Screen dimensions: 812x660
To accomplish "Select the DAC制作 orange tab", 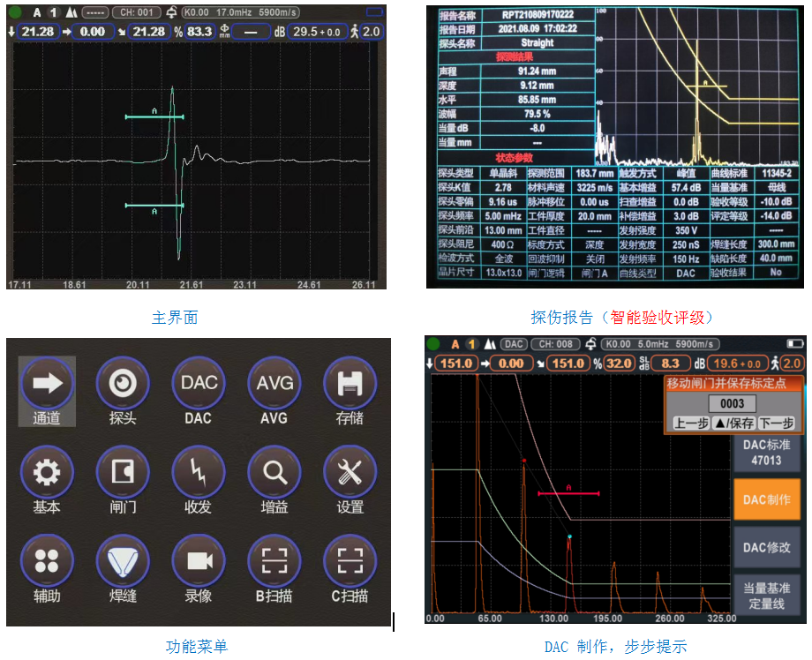I will coord(766,499).
